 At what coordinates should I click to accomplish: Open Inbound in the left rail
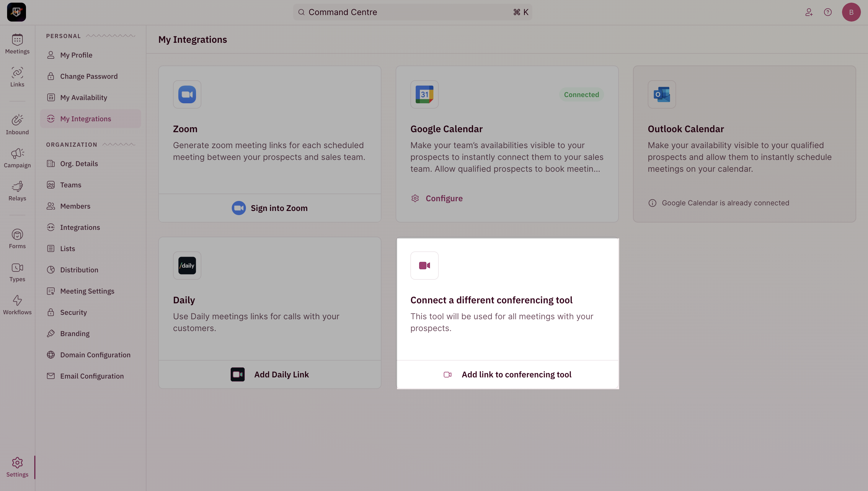(x=17, y=125)
